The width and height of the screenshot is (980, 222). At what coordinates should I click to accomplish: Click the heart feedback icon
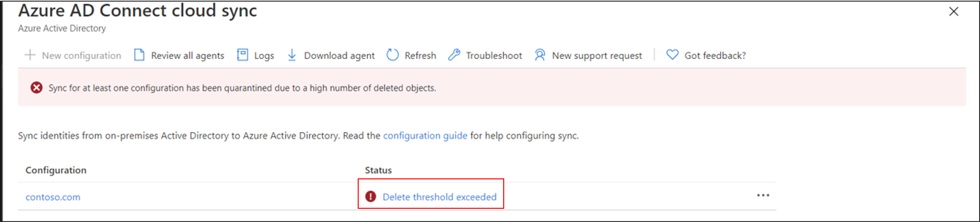(x=672, y=55)
